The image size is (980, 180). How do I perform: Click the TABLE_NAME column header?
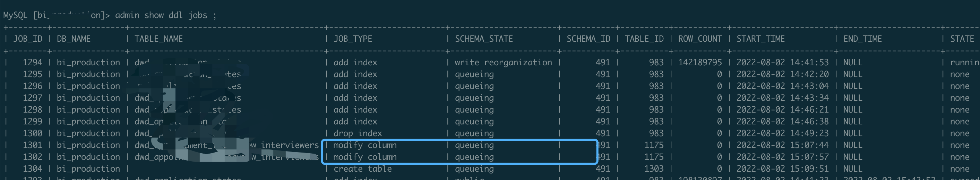(158, 39)
